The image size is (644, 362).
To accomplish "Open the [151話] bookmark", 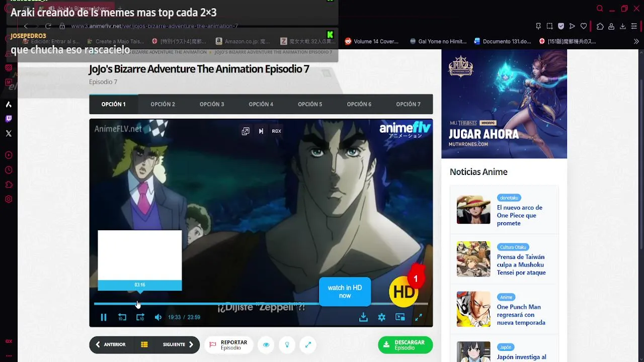I will click(567, 42).
